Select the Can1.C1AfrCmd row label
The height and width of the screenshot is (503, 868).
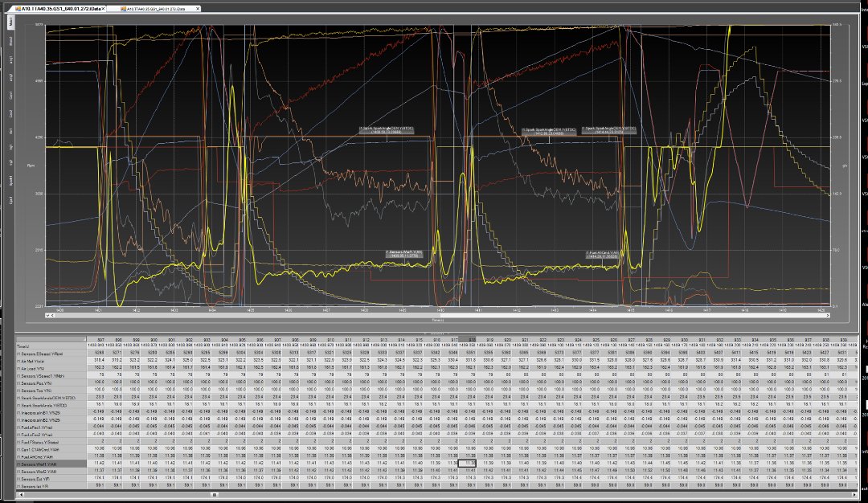point(51,449)
